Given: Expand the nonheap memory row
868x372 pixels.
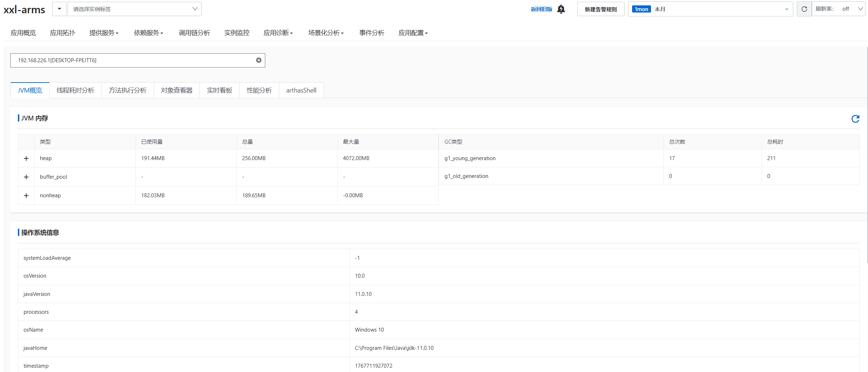Looking at the screenshot, I should [26, 195].
